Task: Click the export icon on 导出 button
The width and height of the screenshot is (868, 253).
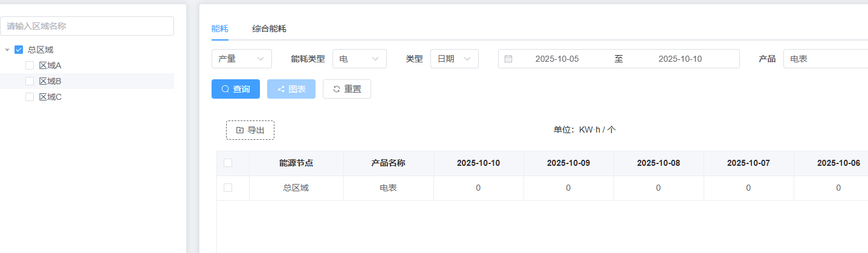Action: pos(240,130)
